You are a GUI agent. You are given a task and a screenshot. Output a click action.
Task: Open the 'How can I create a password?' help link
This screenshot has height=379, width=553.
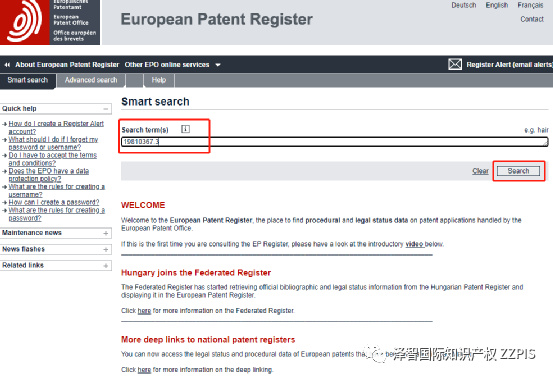coord(54,202)
